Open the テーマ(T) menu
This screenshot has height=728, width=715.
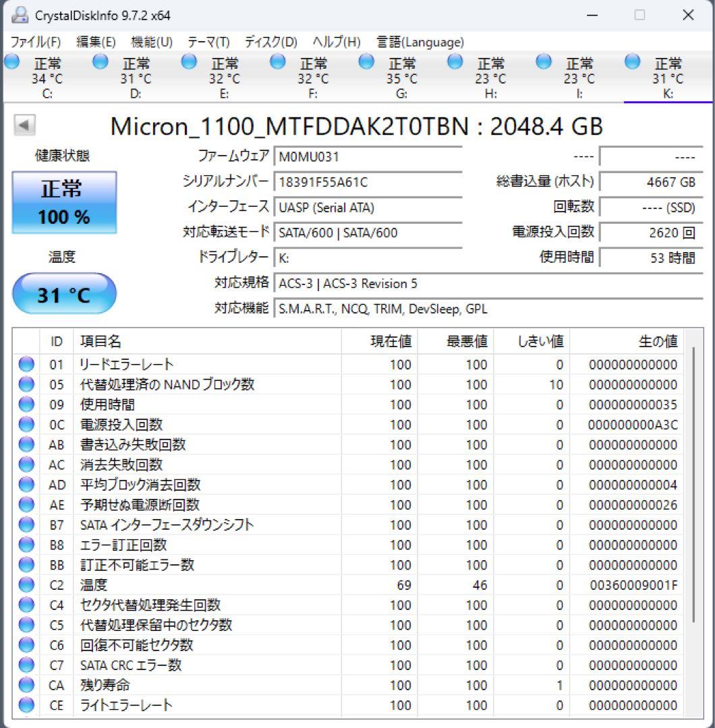coord(208,42)
